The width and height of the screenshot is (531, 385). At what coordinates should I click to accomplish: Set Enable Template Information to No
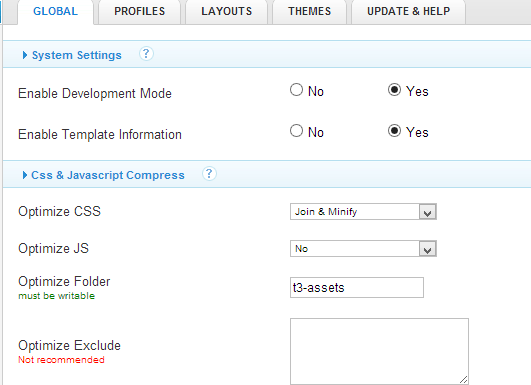[296, 131]
